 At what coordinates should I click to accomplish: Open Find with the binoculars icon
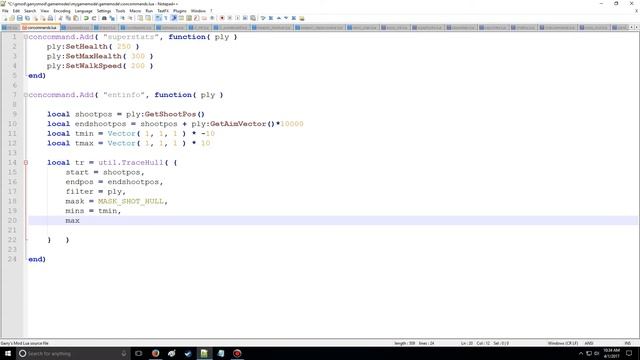104,18
